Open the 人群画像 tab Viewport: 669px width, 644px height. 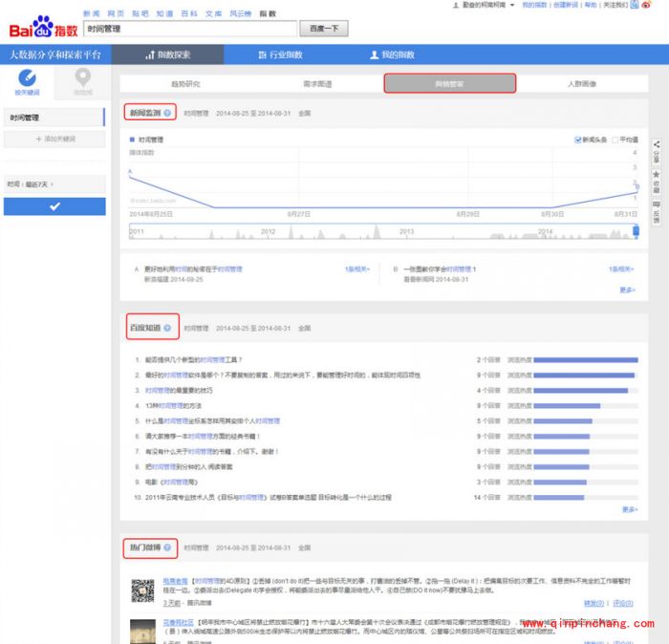(x=581, y=84)
